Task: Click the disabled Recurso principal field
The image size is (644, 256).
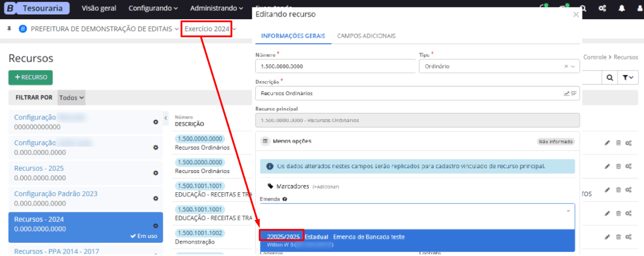Action: pos(417,120)
